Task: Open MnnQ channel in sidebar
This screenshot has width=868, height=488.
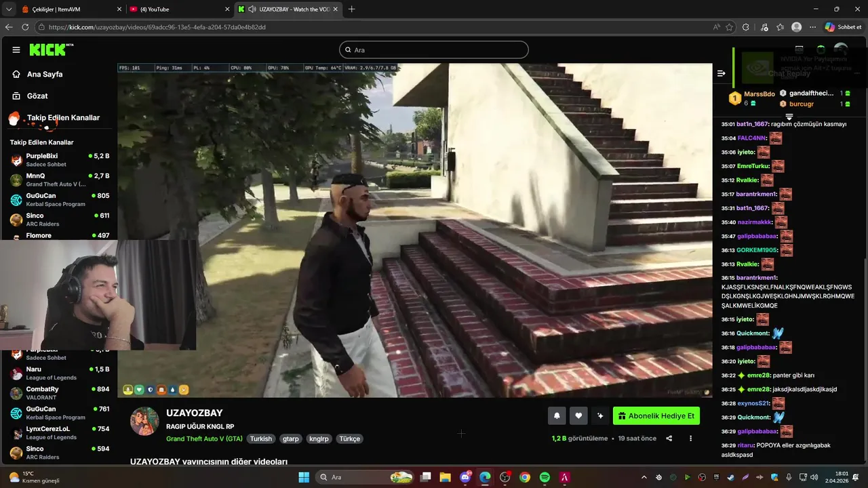Action: coord(60,180)
